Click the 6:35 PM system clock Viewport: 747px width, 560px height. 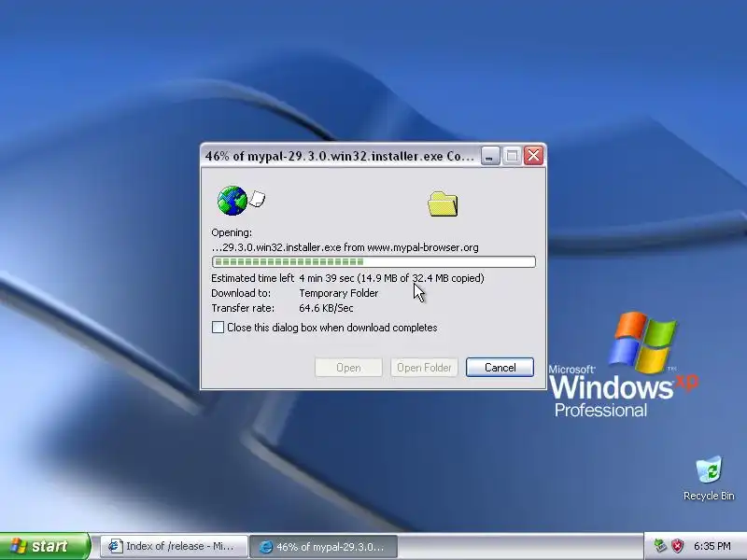coord(712,546)
